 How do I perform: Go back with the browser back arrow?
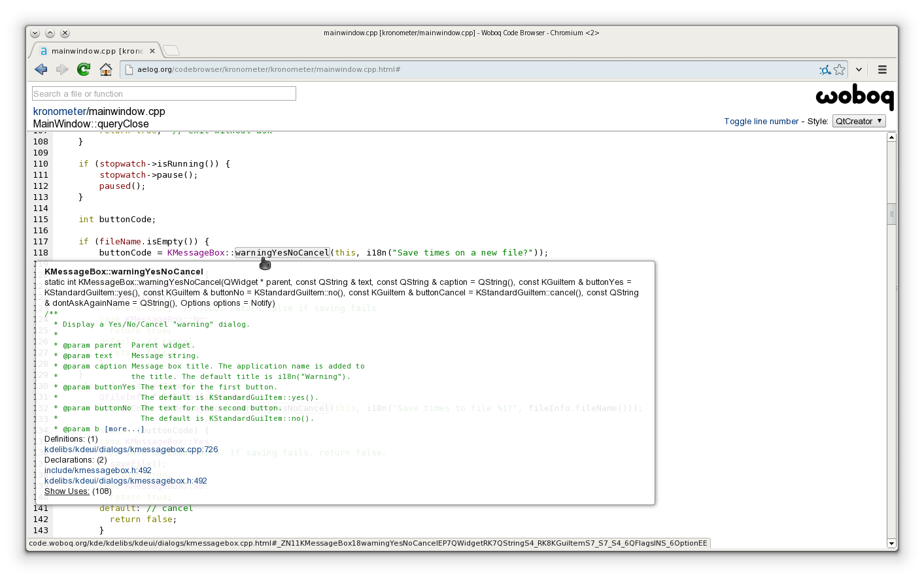pyautogui.click(x=41, y=69)
